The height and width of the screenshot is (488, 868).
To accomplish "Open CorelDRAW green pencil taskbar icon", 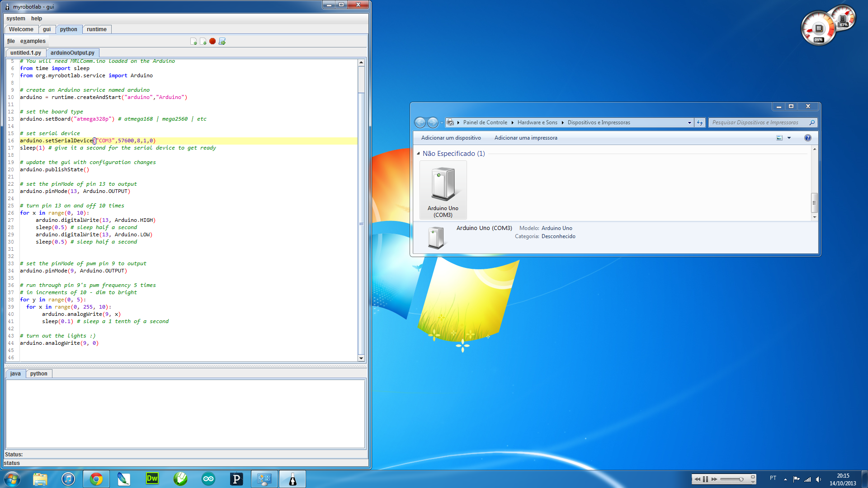I will pyautogui.click(x=180, y=479).
